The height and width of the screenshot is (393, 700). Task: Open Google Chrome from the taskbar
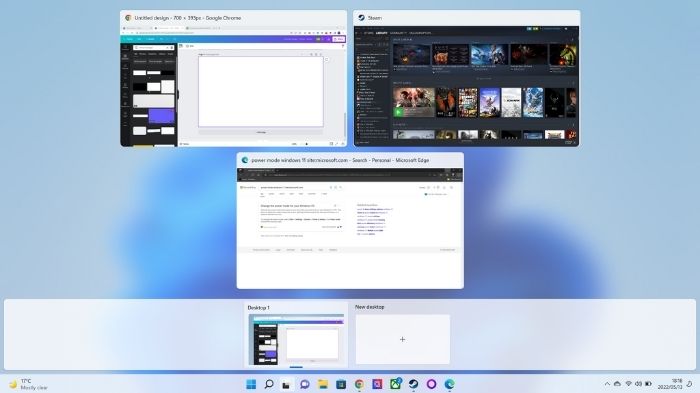tap(359, 384)
